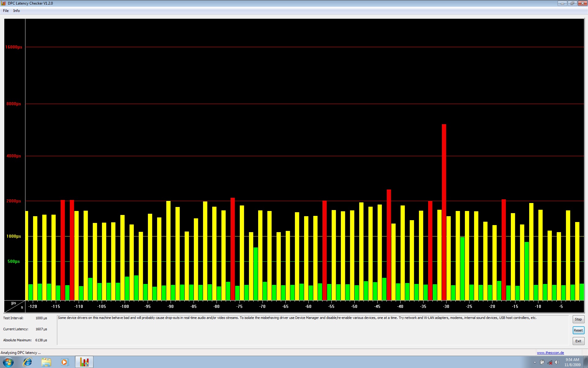
Task: Click the -30 time axis label
Action: point(446,306)
